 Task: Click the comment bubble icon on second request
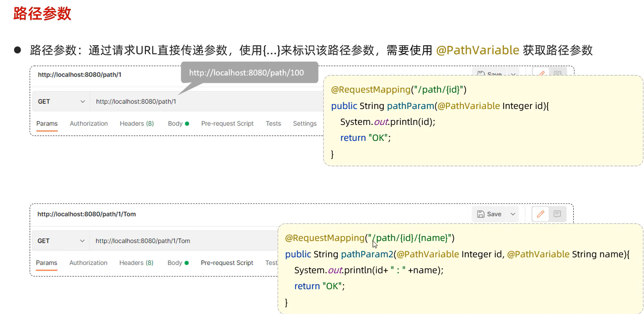558,214
